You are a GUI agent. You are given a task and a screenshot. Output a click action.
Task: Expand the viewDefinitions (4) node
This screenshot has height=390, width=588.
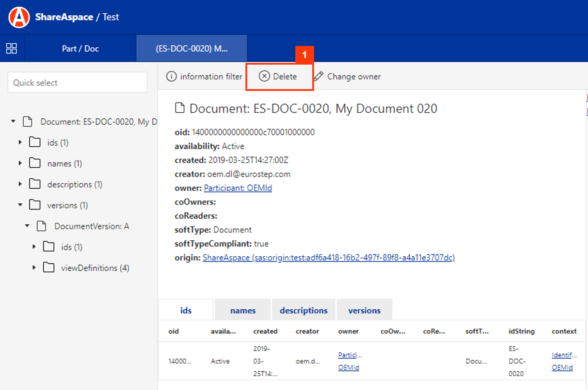[x=34, y=268]
